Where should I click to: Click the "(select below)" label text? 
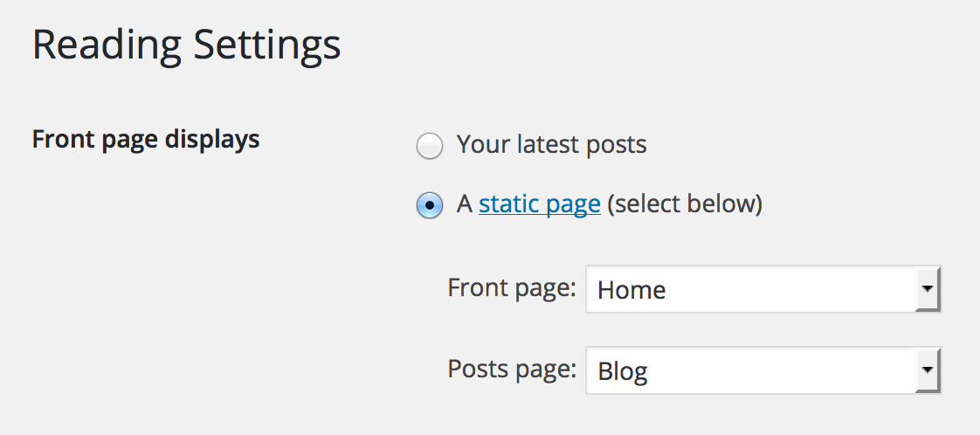685,204
